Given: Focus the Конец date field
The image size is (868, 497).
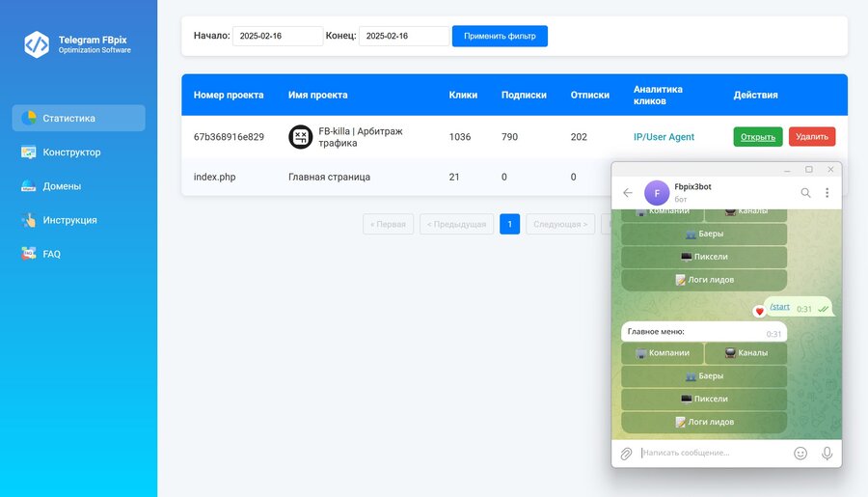Looking at the screenshot, I should click(404, 36).
